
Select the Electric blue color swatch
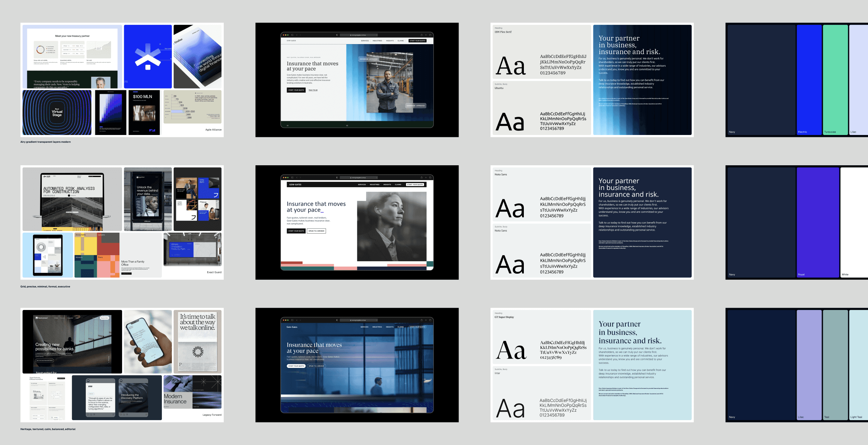pyautogui.click(x=809, y=79)
